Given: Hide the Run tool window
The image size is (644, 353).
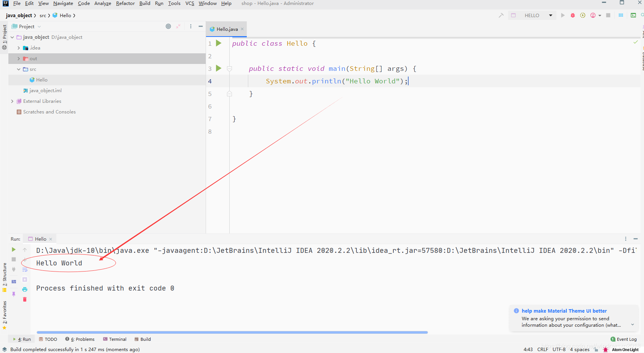Looking at the screenshot, I should pyautogui.click(x=636, y=239).
